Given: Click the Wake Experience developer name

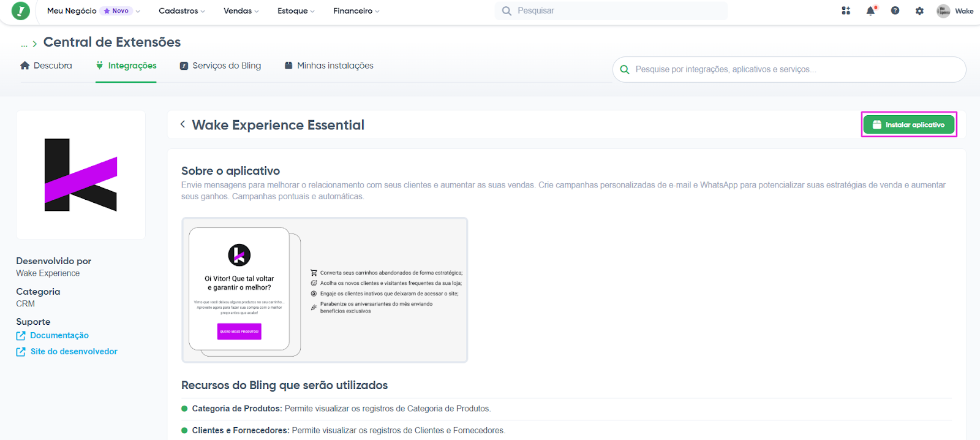Looking at the screenshot, I should pyautogui.click(x=48, y=273).
